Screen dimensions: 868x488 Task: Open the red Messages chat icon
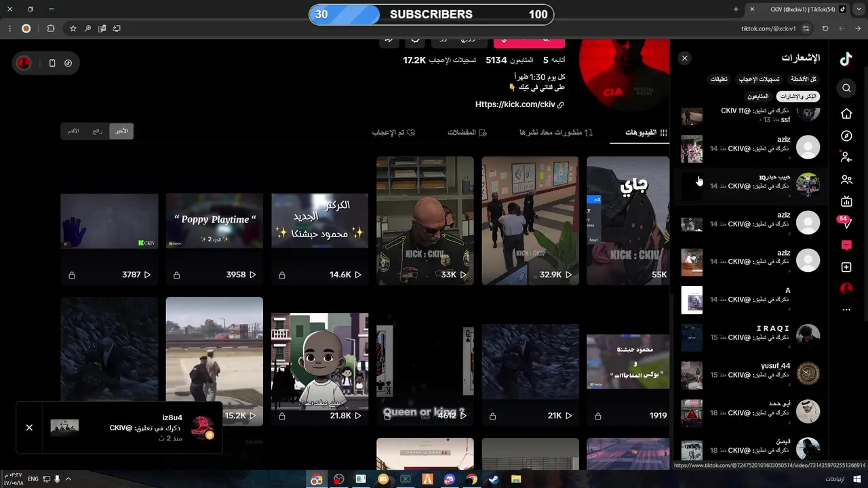pos(846,245)
